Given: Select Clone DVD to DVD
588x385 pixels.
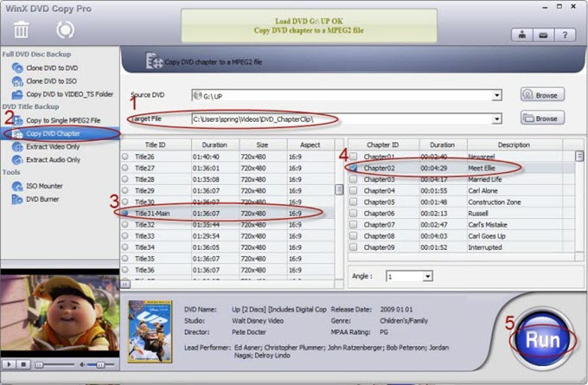Looking at the screenshot, I should [x=52, y=68].
